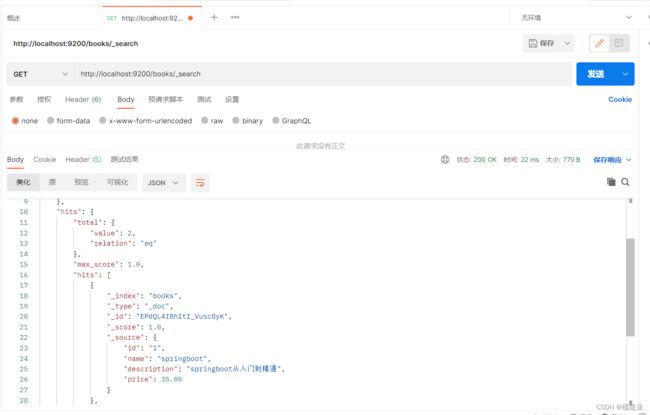
Task: Switch to response Header (5) tab
Action: coord(83,160)
